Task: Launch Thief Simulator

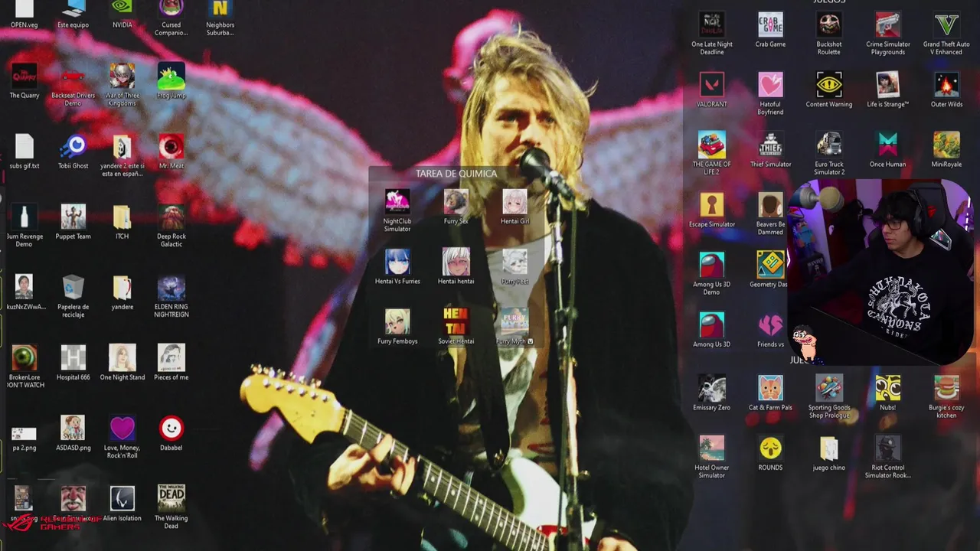Action: [770, 145]
